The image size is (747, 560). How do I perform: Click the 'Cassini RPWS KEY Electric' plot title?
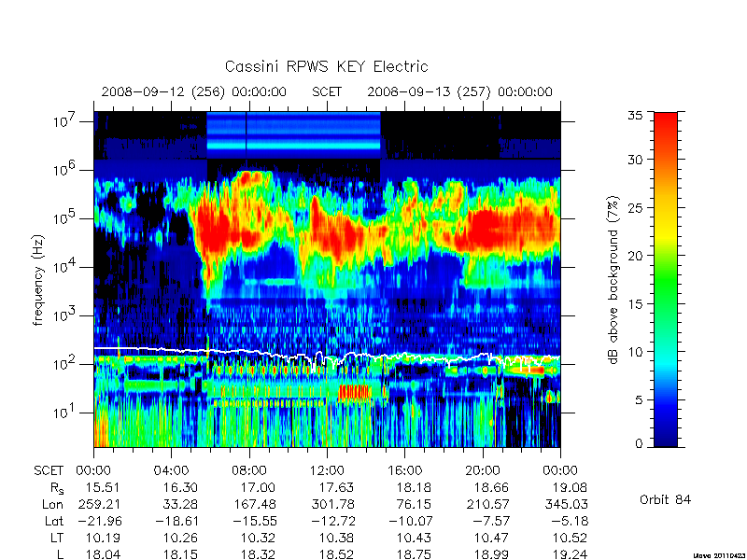[x=326, y=67]
